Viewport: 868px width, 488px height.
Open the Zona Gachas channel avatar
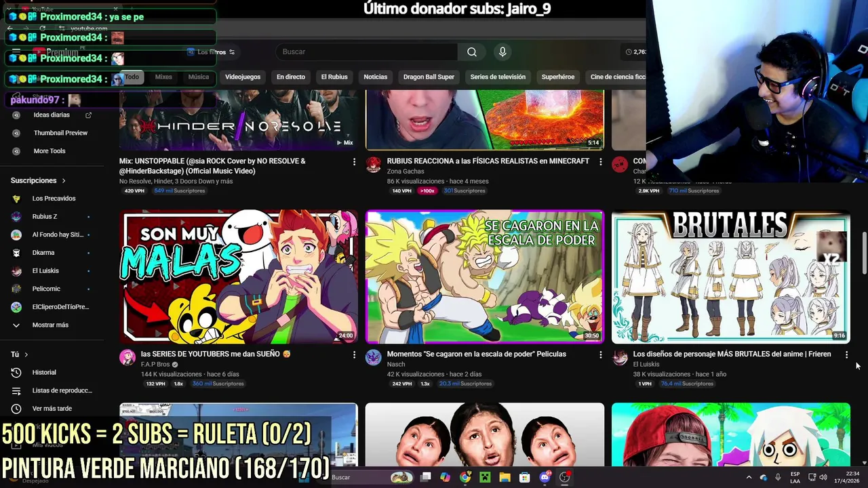tap(374, 165)
